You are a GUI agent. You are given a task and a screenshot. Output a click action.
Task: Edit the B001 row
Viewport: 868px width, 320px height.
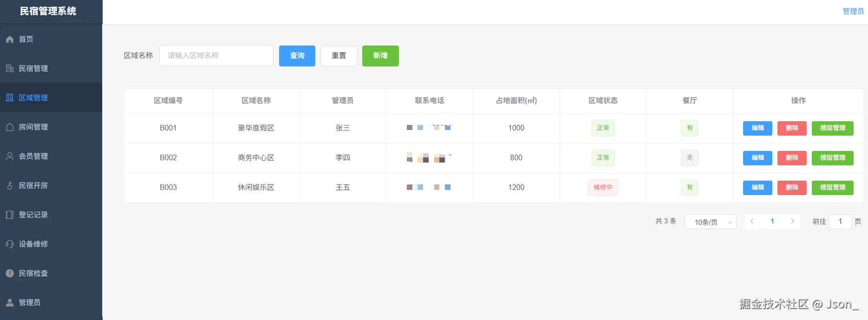pos(757,128)
